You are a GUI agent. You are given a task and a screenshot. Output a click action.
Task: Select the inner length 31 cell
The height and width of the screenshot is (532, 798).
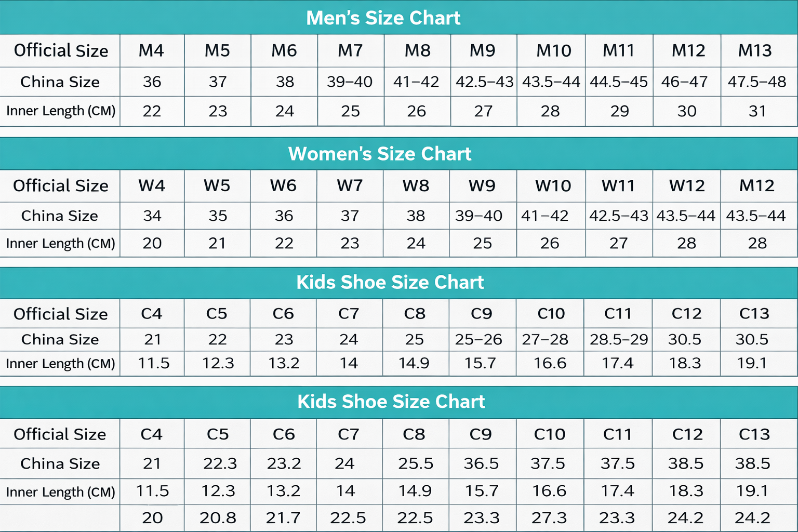(757, 111)
